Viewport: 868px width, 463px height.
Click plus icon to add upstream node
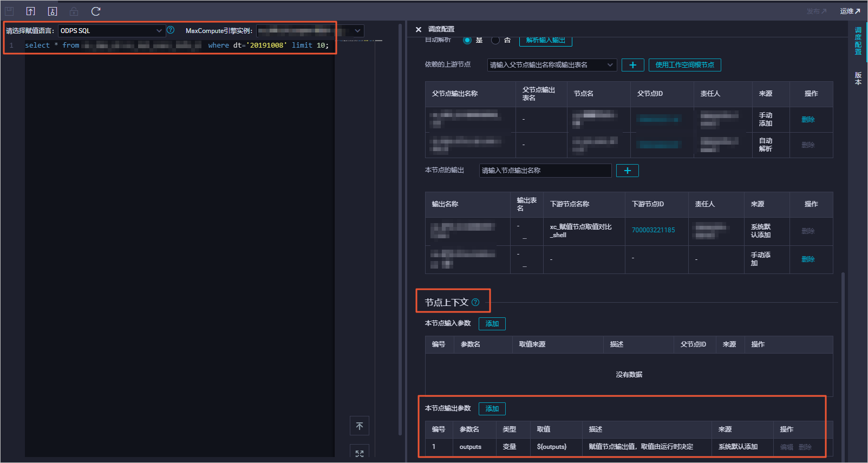coord(632,65)
